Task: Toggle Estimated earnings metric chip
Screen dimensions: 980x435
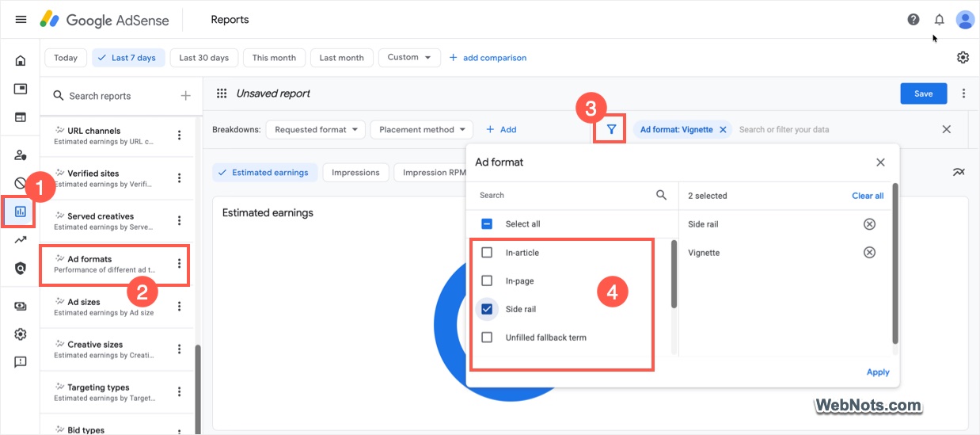Action: pyautogui.click(x=265, y=173)
